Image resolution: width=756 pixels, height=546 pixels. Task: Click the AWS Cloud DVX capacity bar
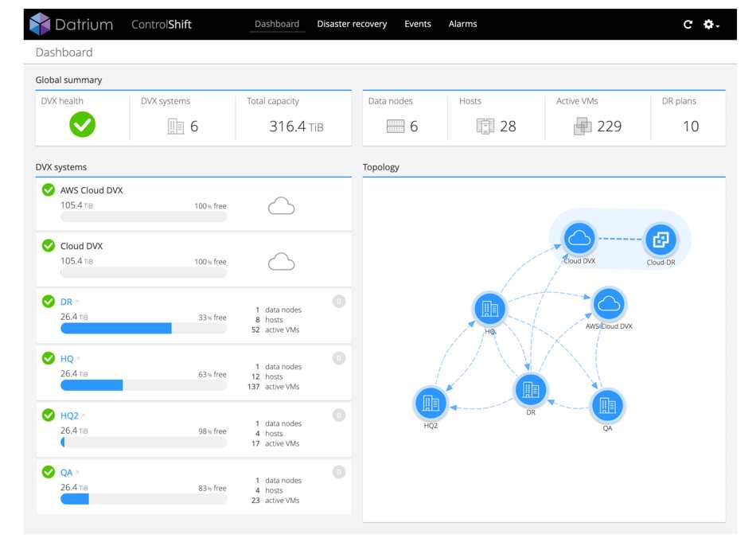(144, 217)
